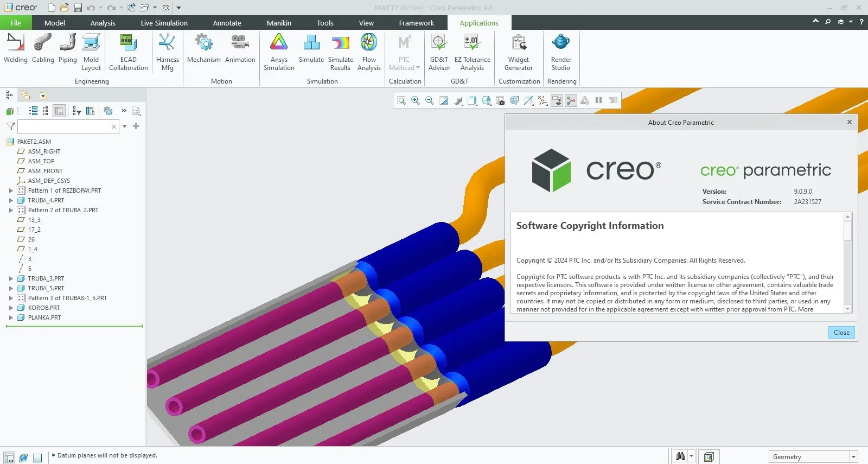Pause simulation in graphics toolbar

(599, 100)
